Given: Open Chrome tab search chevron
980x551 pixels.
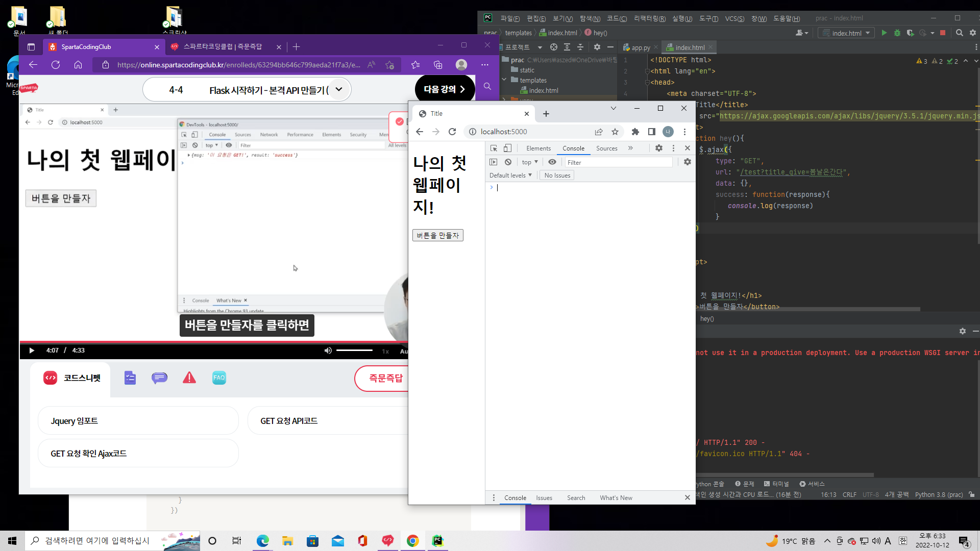Looking at the screenshot, I should [x=614, y=108].
